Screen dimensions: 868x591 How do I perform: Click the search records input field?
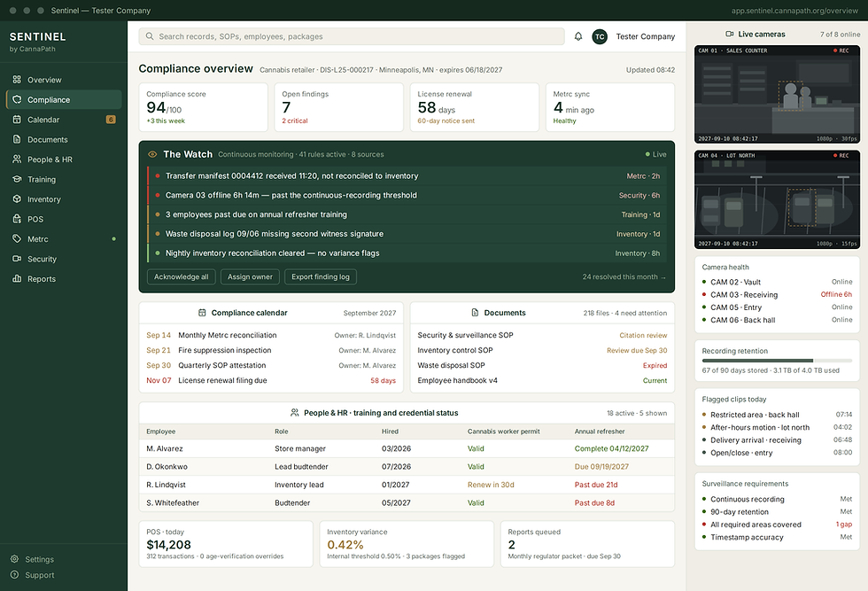(x=352, y=36)
